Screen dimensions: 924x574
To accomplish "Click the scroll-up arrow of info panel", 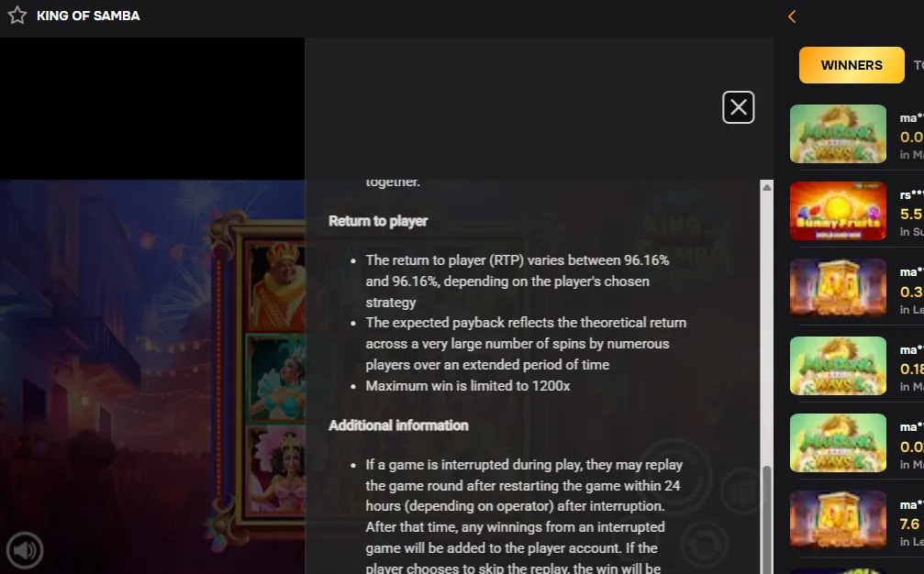I will click(x=767, y=187).
